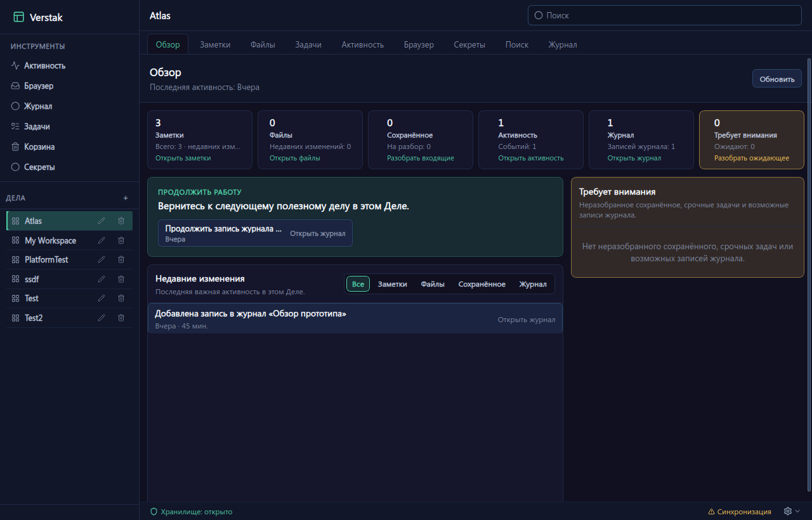Image resolution: width=812 pixels, height=520 pixels.
Task: Delete the ssdf entry
Action: [x=121, y=279]
